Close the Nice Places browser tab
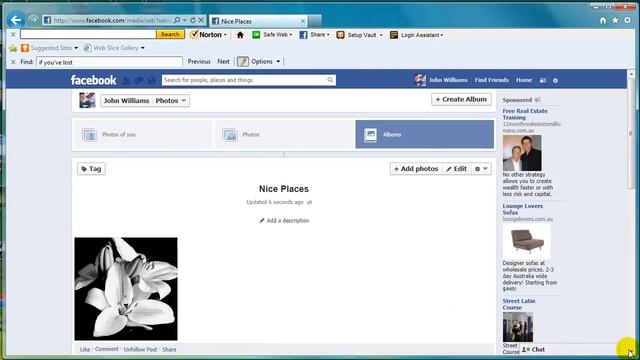The width and height of the screenshot is (640, 360). [303, 21]
